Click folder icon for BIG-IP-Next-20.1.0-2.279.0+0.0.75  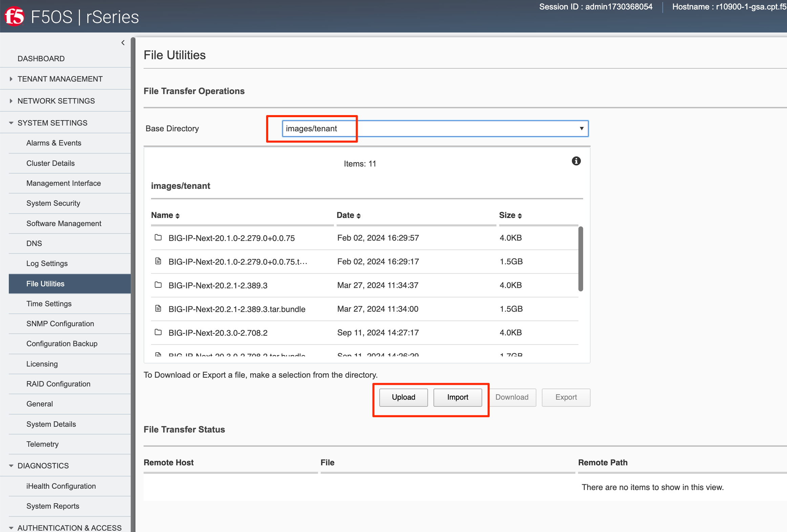pos(158,238)
